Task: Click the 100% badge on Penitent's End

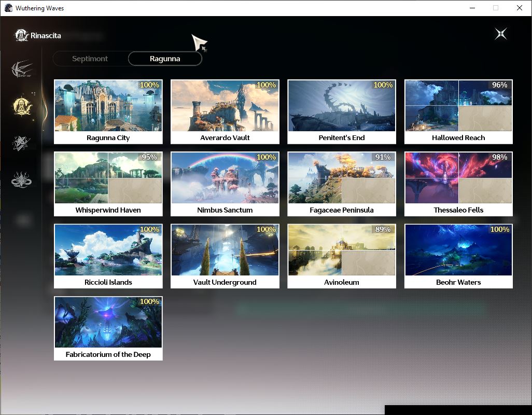Action: pos(383,85)
